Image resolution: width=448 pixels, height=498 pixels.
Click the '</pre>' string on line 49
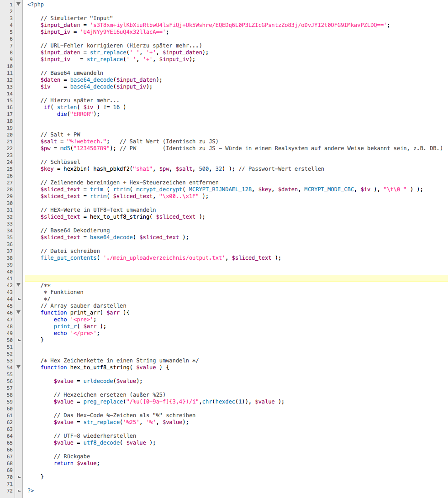click(84, 334)
